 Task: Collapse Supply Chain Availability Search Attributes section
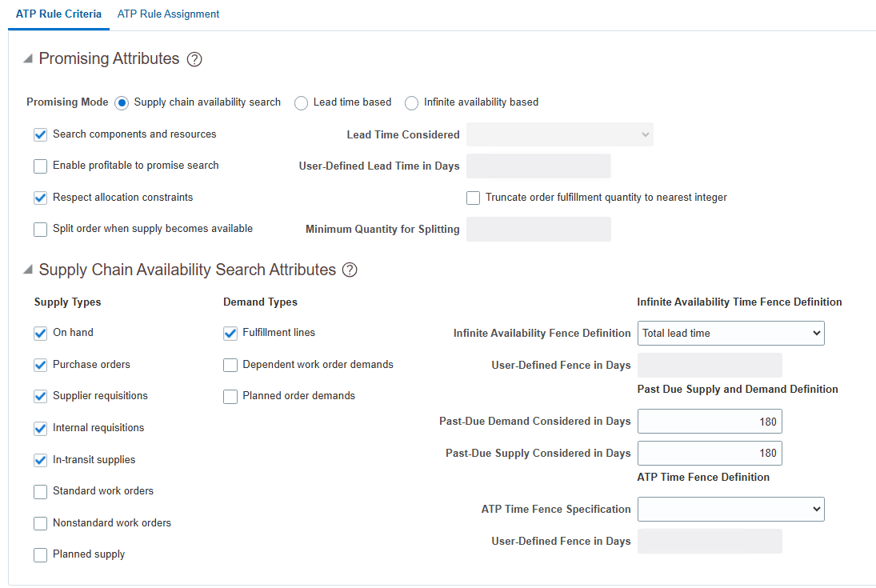click(29, 270)
